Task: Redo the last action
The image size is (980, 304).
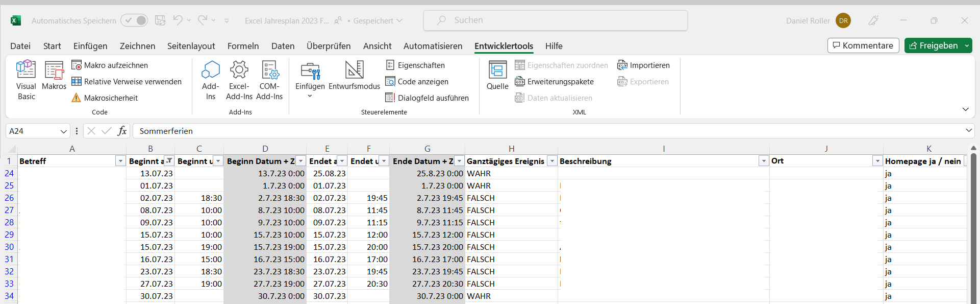Action: pos(203,20)
